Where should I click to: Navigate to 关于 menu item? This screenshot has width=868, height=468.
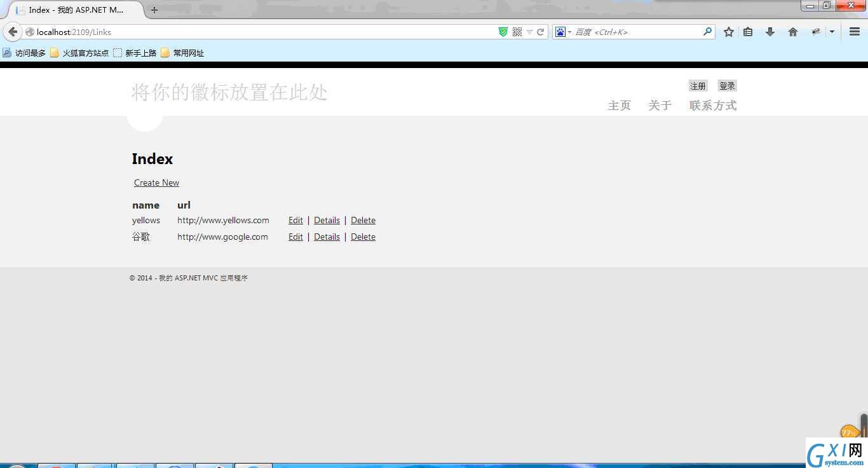[660, 106]
